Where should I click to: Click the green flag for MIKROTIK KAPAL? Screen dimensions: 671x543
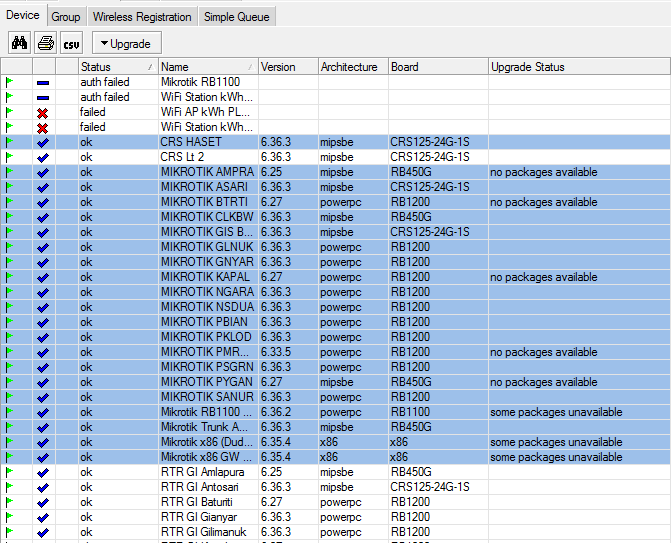(x=9, y=277)
